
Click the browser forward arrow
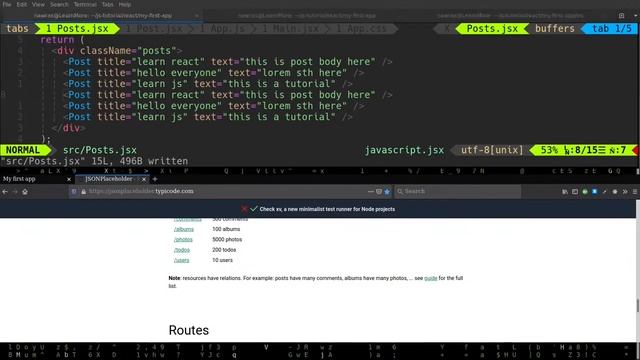[15, 191]
